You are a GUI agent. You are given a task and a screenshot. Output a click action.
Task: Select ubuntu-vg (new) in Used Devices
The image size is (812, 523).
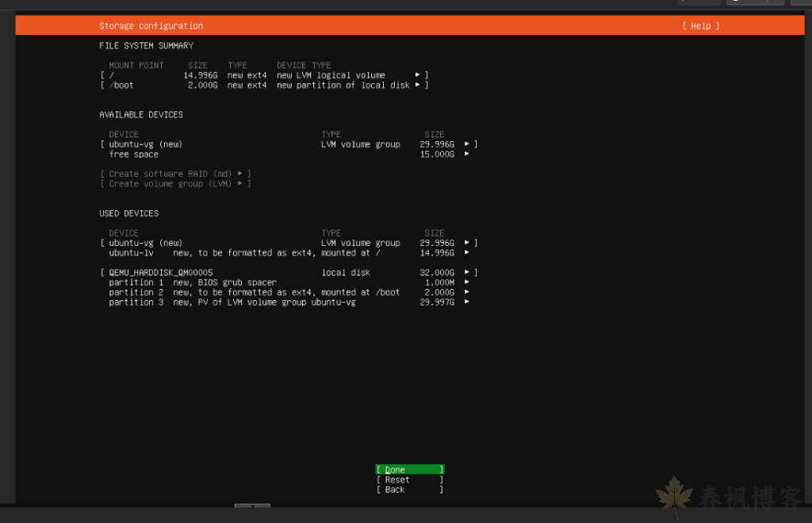pos(289,243)
